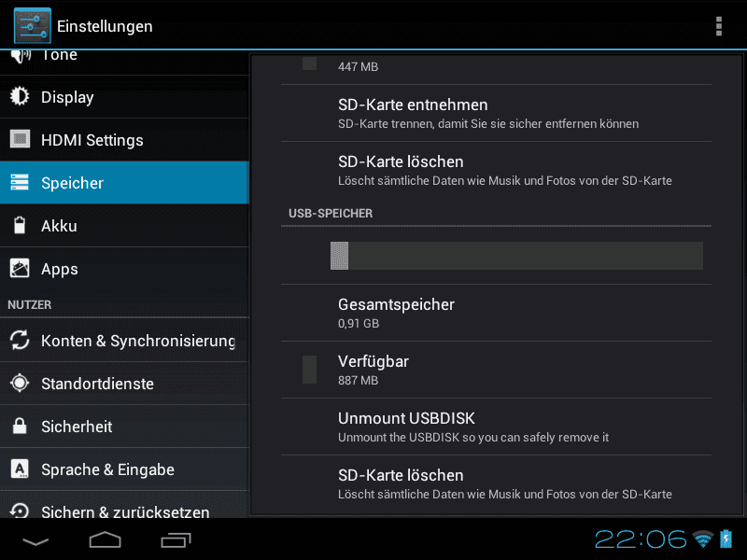
Task: Open recent apps from navigation bar
Action: (176, 540)
